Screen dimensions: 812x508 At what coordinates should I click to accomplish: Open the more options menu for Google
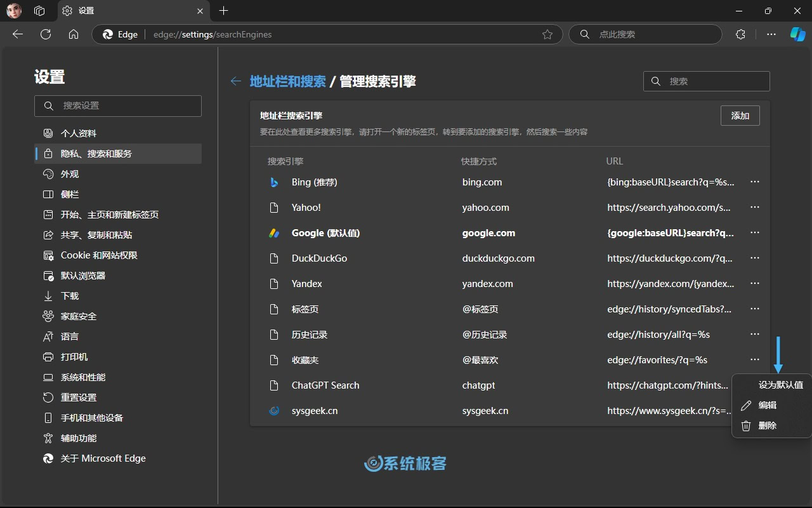coord(755,233)
